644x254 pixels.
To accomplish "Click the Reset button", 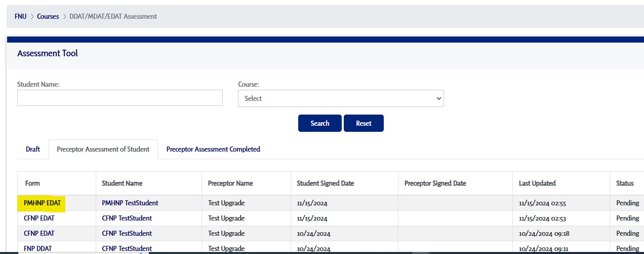I will coord(363,123).
